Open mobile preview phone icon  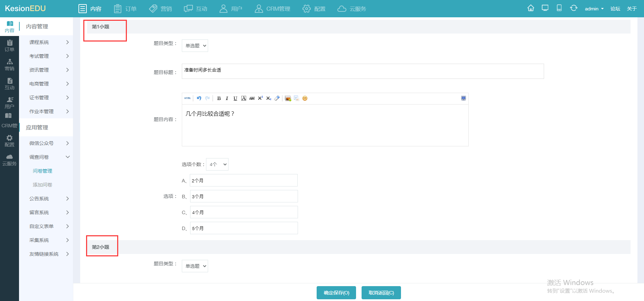559,8
